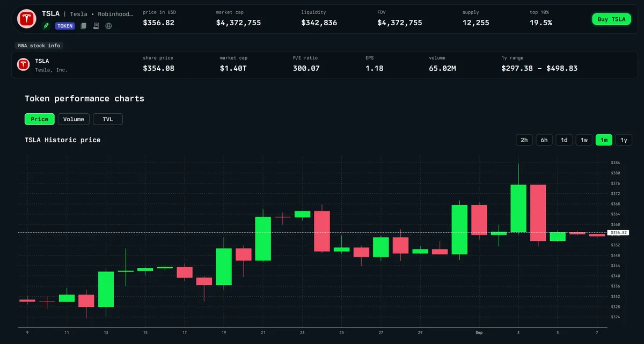Image resolution: width=644 pixels, height=344 pixels.
Task: Click the P/E ratio value 300.07
Action: 306,68
